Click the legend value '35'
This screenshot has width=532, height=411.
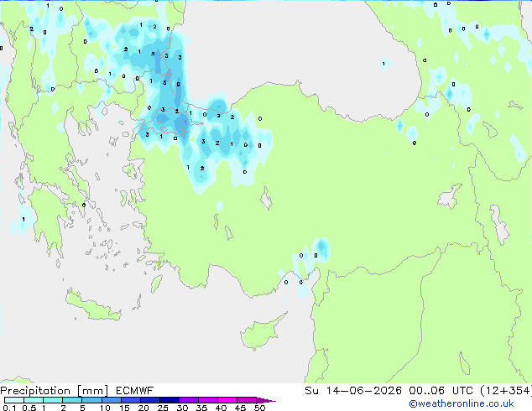[201, 408]
